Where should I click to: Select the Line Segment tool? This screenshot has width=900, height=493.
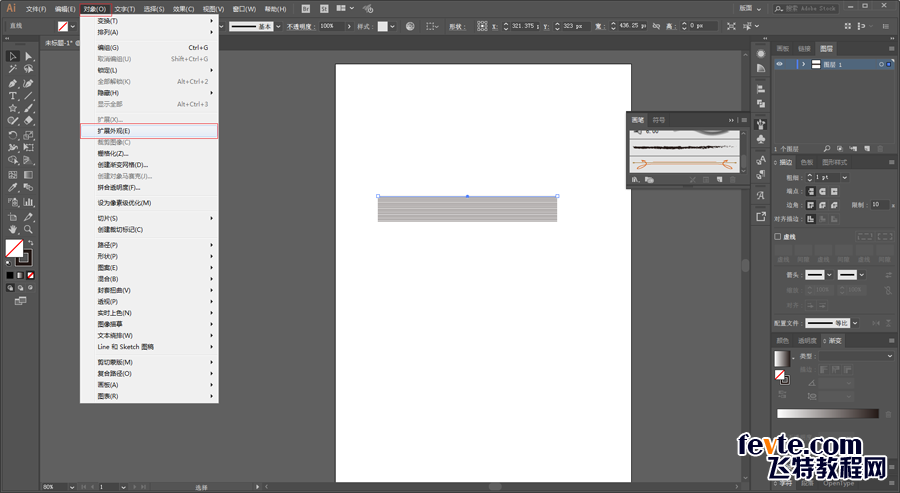click(x=28, y=96)
